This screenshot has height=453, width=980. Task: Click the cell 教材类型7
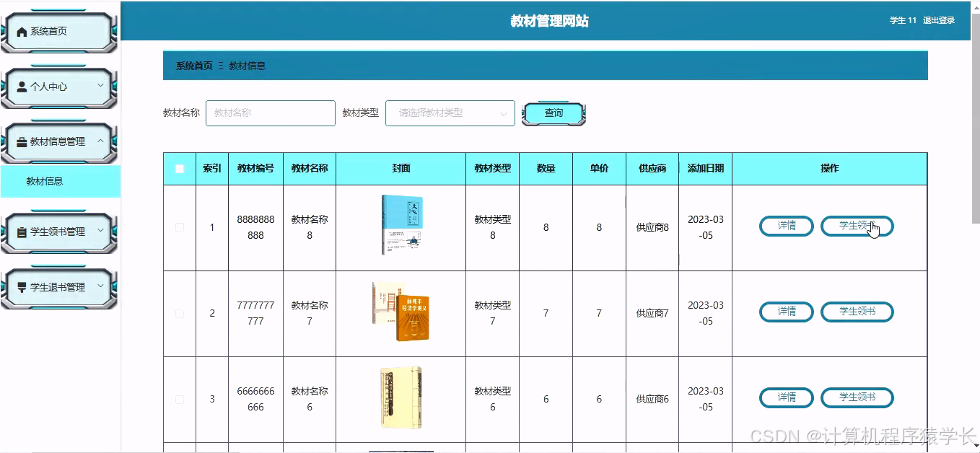(x=492, y=313)
